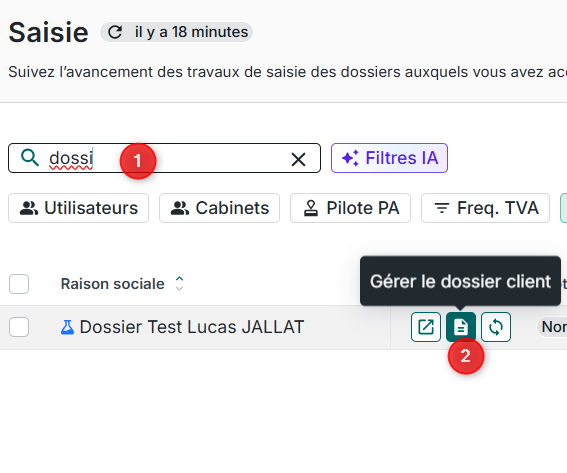Image resolution: width=567 pixels, height=473 pixels.
Task: Click the 'il y a 18 minutes' refresh badge
Action: coord(176,32)
